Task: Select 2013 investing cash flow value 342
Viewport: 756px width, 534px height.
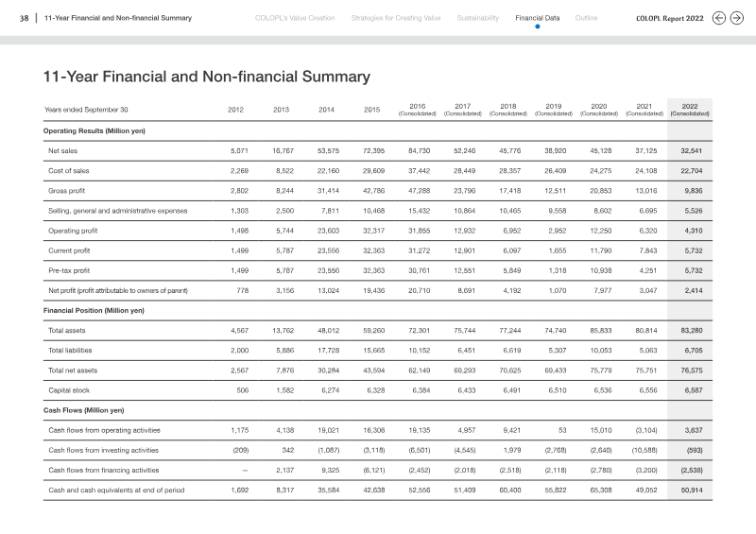Action: 288,450
